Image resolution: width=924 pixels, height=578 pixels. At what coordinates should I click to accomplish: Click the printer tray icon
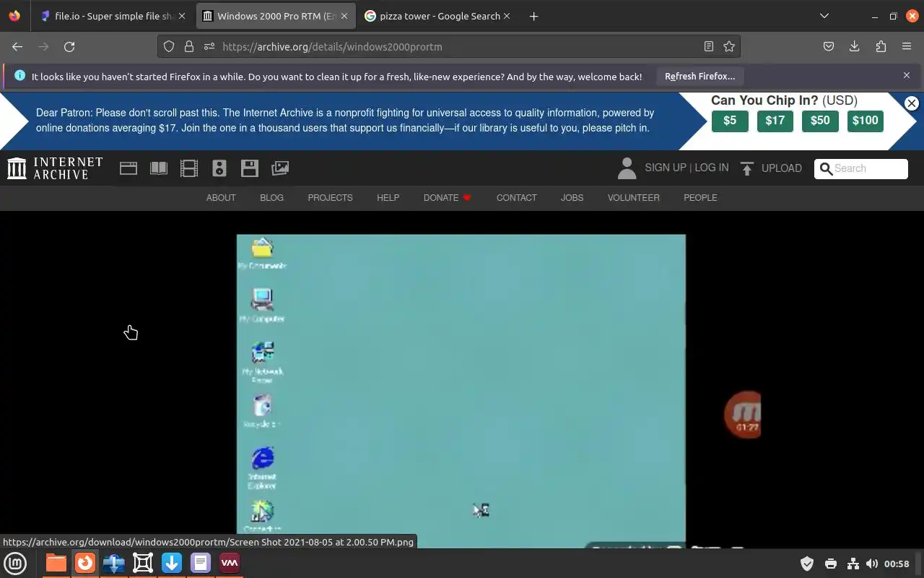pyautogui.click(x=831, y=564)
